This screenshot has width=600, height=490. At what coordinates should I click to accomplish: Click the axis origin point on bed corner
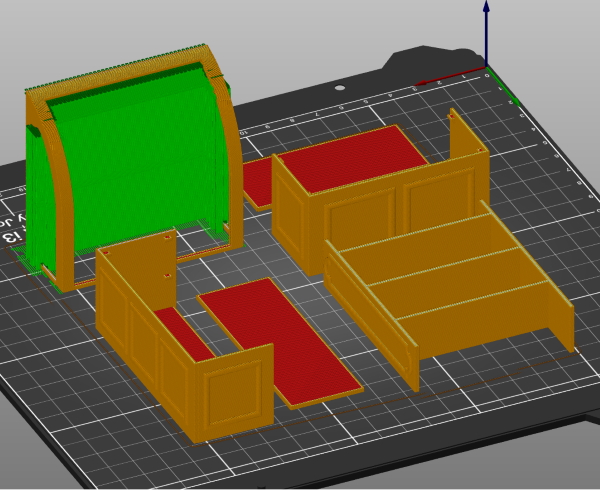click(487, 76)
